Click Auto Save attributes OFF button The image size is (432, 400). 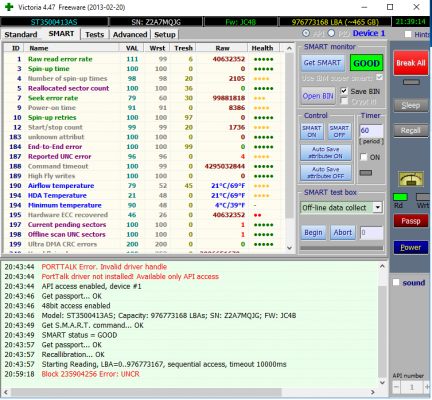coord(326,173)
